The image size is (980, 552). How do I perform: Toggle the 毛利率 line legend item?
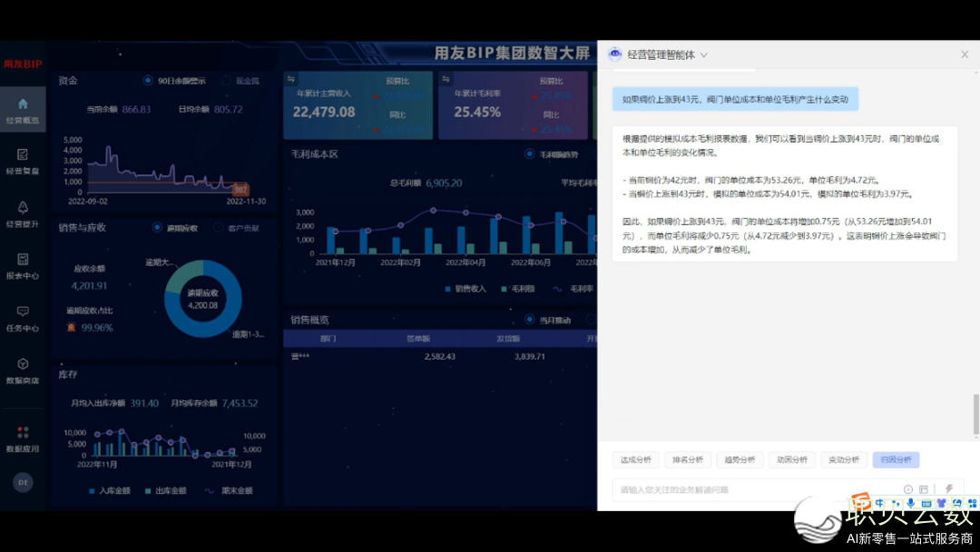(x=573, y=289)
